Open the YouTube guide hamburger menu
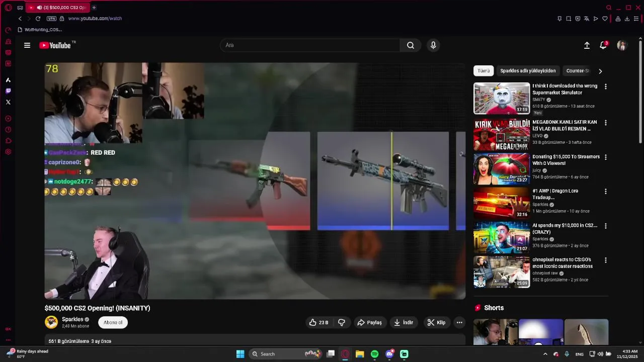Viewport: 644px width, 362px height. (27, 45)
